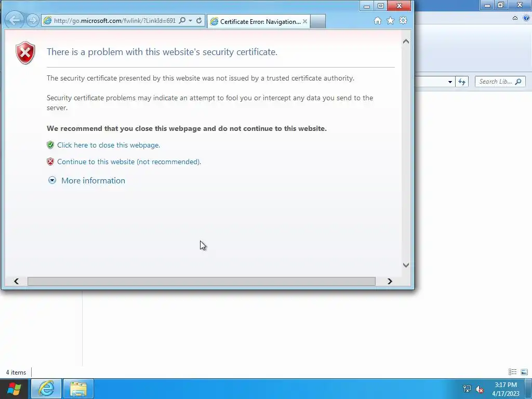The image size is (532, 399).
Task: Click Explorer window help question mark icon
Action: coord(527,18)
